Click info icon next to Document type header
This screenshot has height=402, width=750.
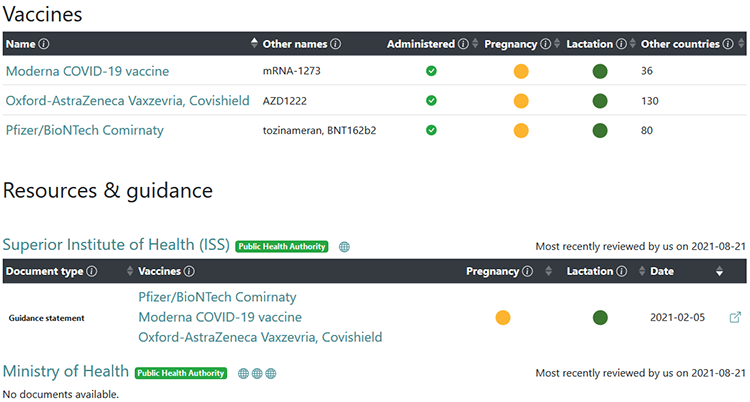pyautogui.click(x=92, y=271)
